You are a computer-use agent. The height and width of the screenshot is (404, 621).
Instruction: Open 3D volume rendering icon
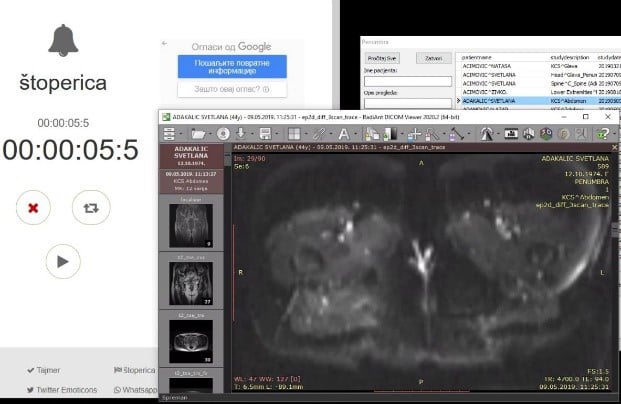(x=546, y=134)
